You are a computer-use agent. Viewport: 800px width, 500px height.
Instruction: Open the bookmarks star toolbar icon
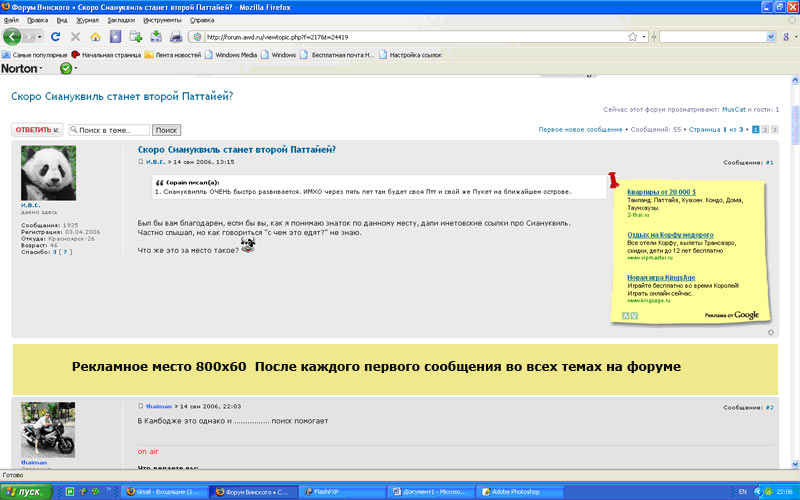pyautogui.click(x=116, y=37)
